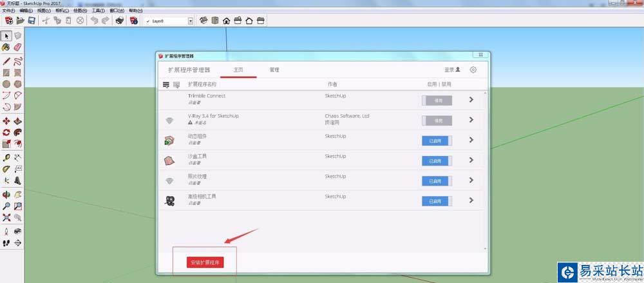644x283 pixels.
Task: Save the model with the floppy icon
Action: pyautogui.click(x=31, y=21)
